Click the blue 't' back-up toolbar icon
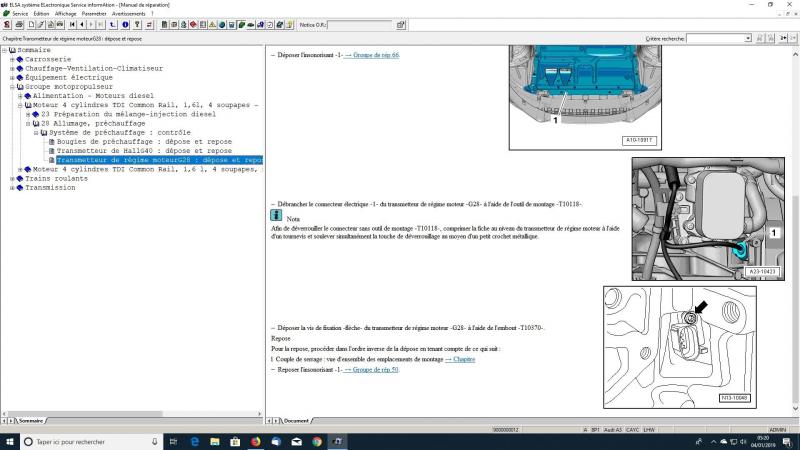This screenshot has height=450, width=800. tap(113, 24)
